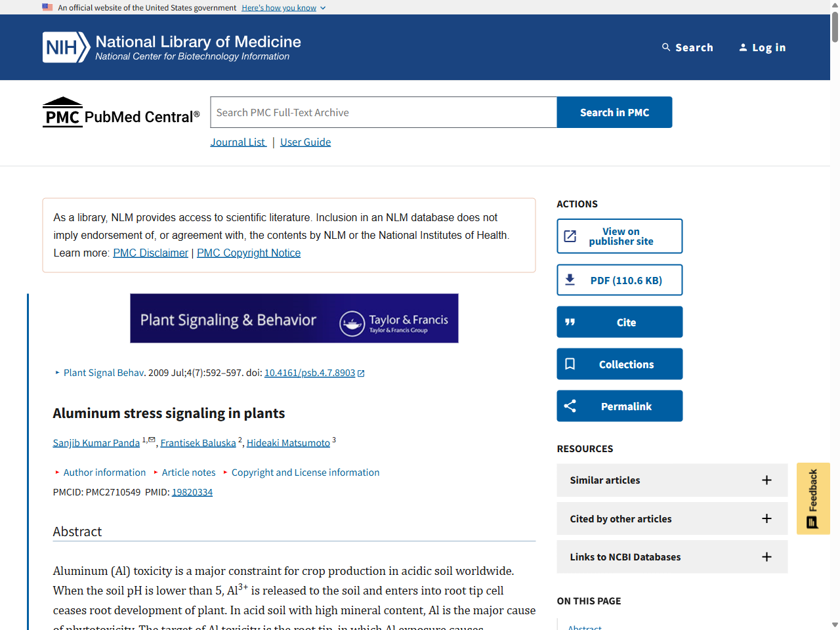Toggle the Article notes disclosure

[x=188, y=472]
